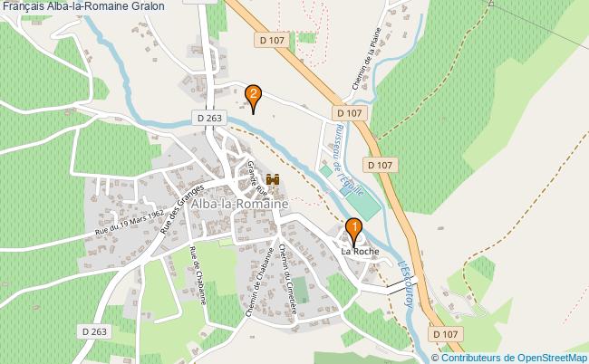
Task: Click the D 107 shield at bottom right
Action: (x=446, y=334)
